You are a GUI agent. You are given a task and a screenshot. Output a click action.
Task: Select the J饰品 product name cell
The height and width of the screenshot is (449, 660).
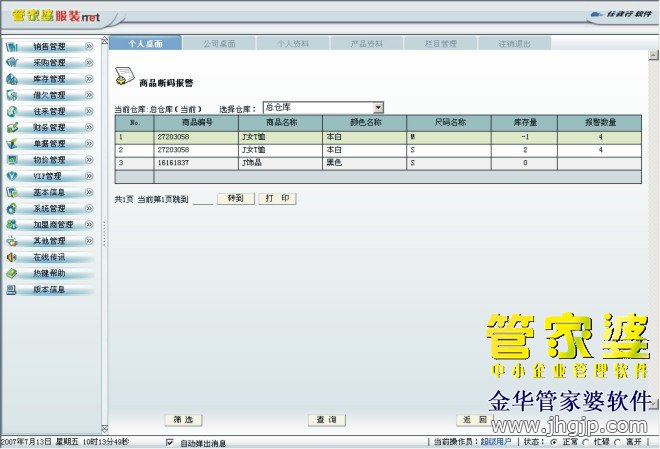[x=280, y=163]
